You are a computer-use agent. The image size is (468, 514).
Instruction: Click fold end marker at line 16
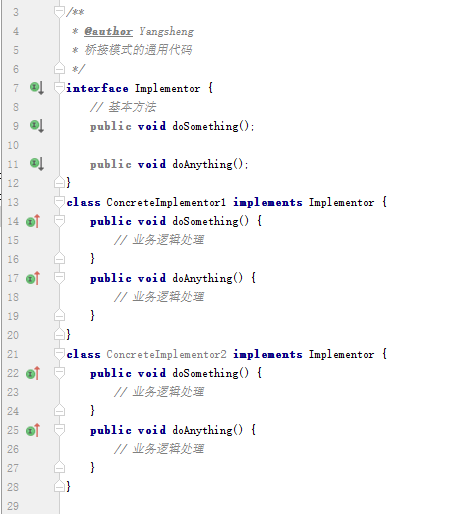coord(59,258)
